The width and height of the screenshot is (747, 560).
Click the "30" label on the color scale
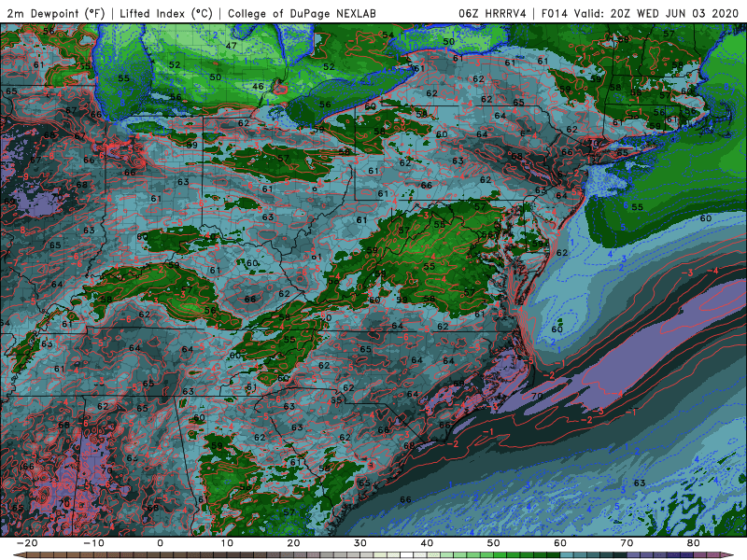tap(360, 543)
